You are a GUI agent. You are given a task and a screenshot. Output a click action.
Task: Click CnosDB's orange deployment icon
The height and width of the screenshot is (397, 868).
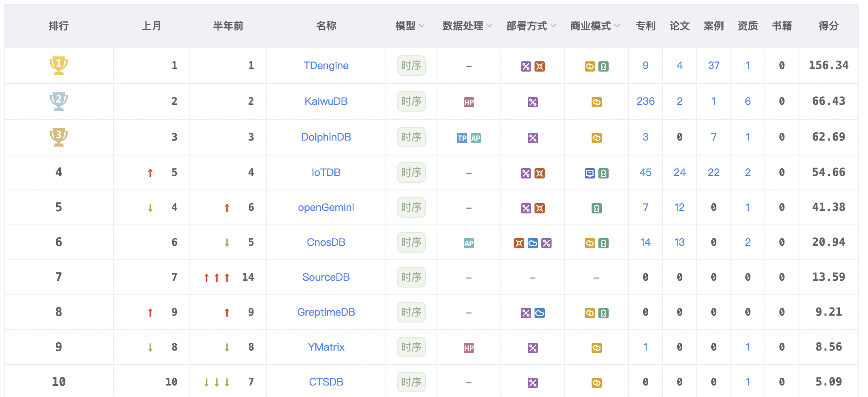point(519,243)
